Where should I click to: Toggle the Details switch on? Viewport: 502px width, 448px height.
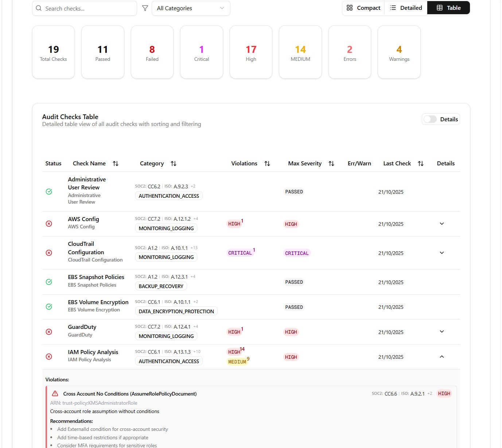coord(430,119)
